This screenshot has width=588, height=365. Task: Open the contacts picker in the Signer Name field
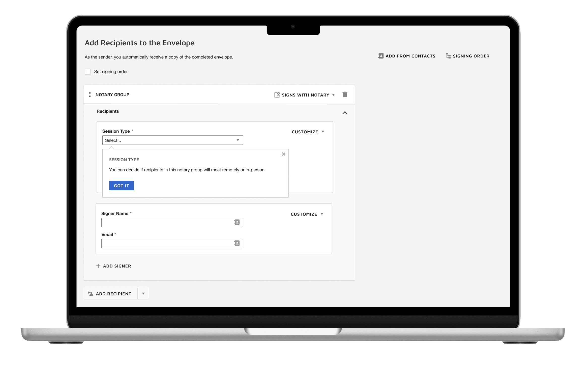tap(237, 222)
